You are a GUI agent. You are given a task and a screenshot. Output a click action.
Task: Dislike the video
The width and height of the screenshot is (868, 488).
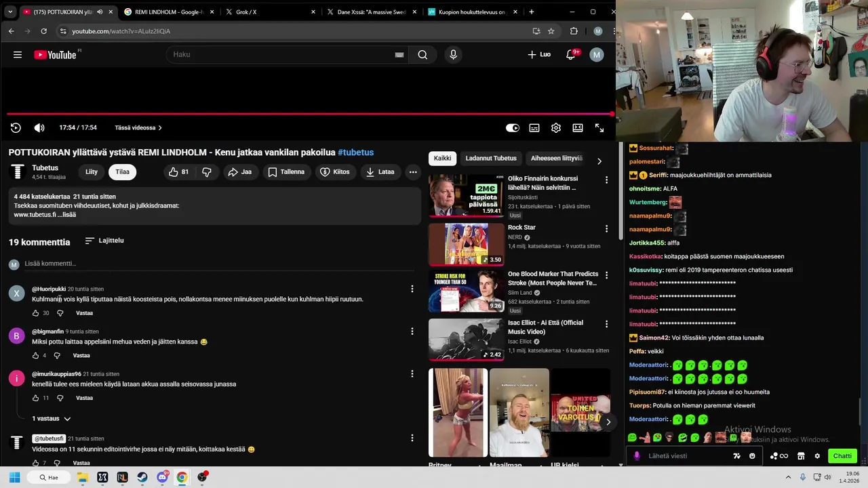pos(207,172)
